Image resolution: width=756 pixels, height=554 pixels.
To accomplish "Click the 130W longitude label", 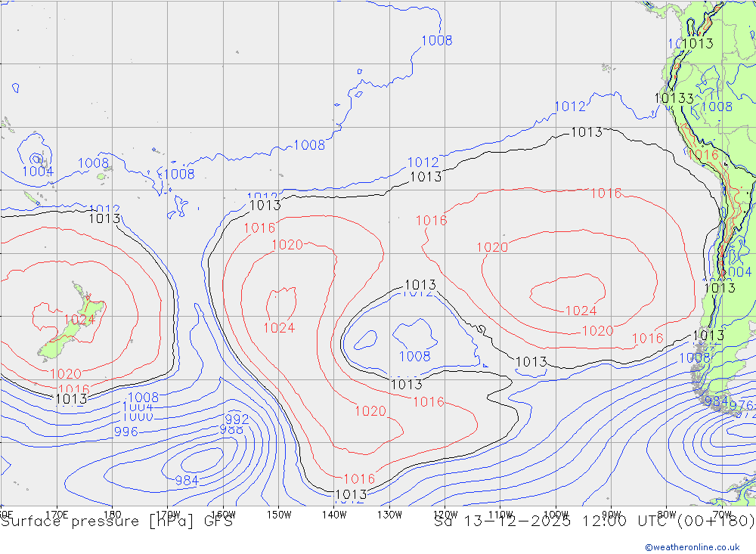I will point(389,515).
